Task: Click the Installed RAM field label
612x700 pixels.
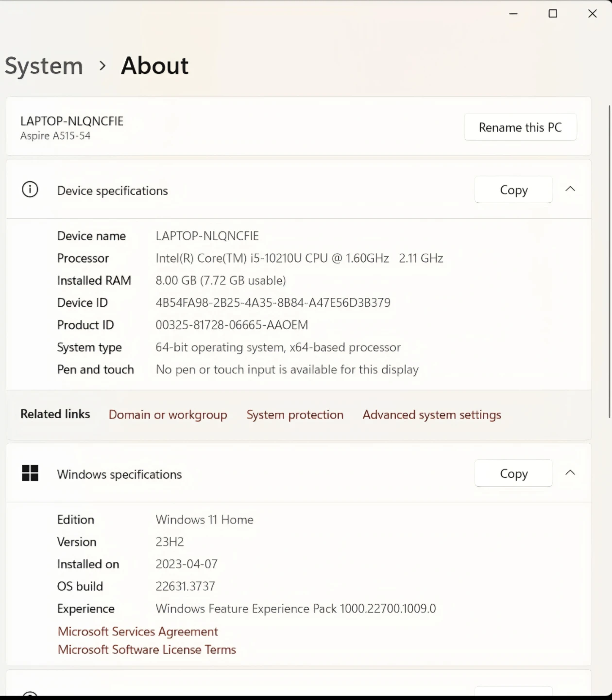Action: 94,280
